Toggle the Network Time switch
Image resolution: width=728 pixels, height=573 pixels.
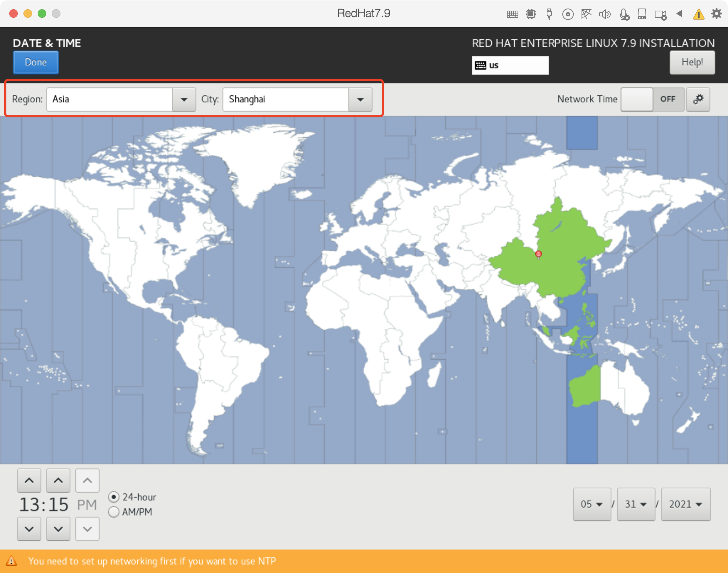652,99
